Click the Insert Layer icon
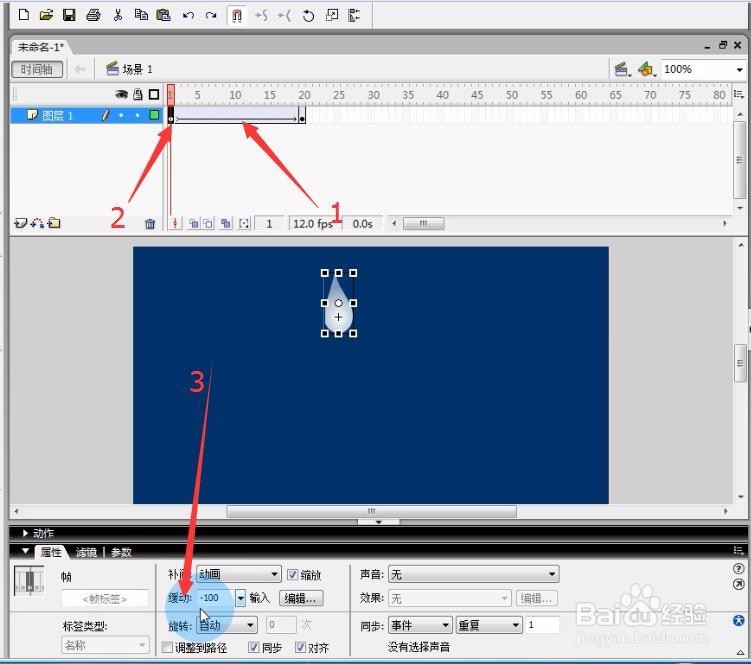 click(x=20, y=223)
